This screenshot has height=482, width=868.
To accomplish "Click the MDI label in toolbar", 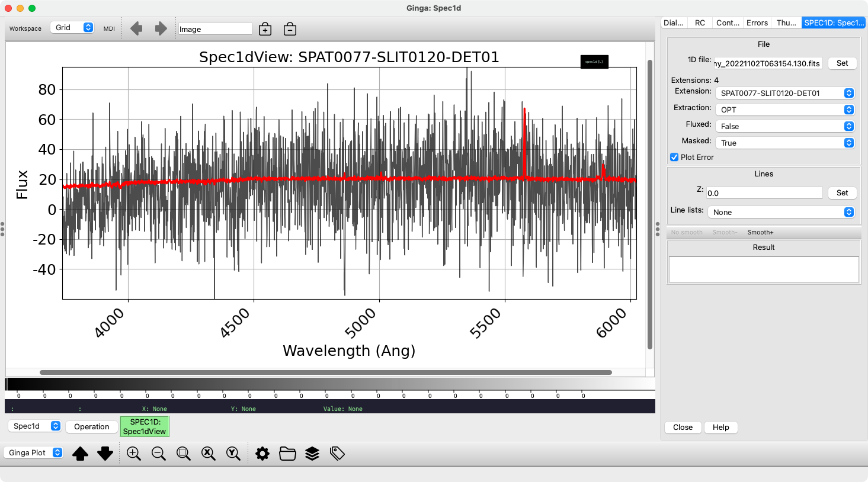I will point(109,28).
